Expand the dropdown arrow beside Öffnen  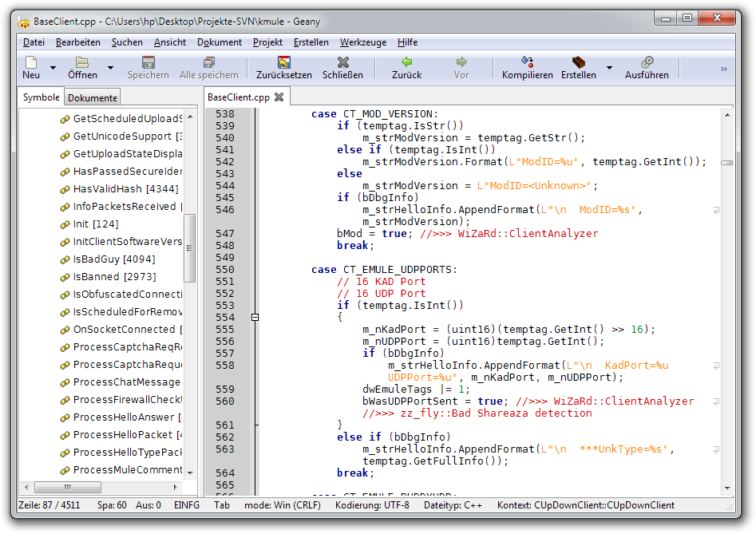coord(111,69)
